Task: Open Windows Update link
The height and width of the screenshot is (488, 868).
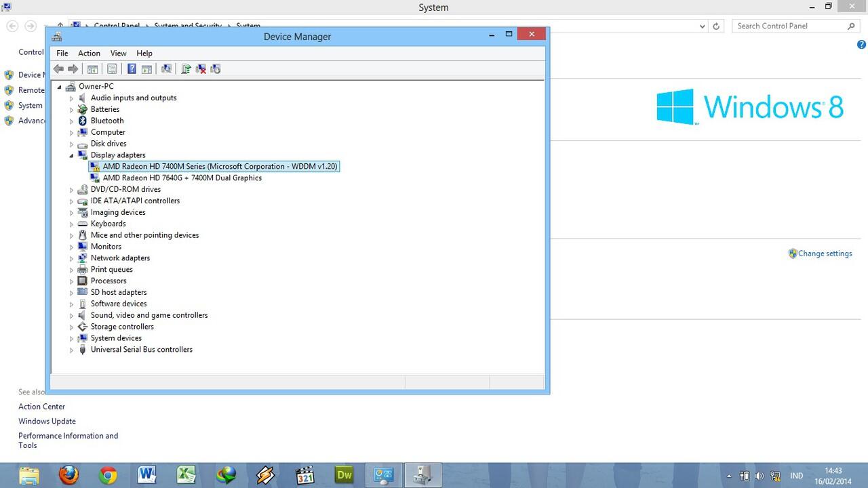Action: [x=47, y=421]
